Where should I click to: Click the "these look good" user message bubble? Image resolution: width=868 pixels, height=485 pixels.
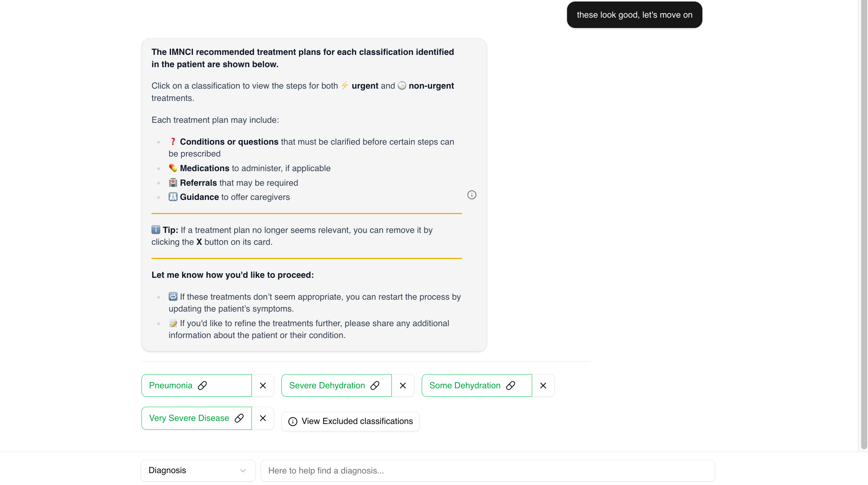click(x=635, y=15)
